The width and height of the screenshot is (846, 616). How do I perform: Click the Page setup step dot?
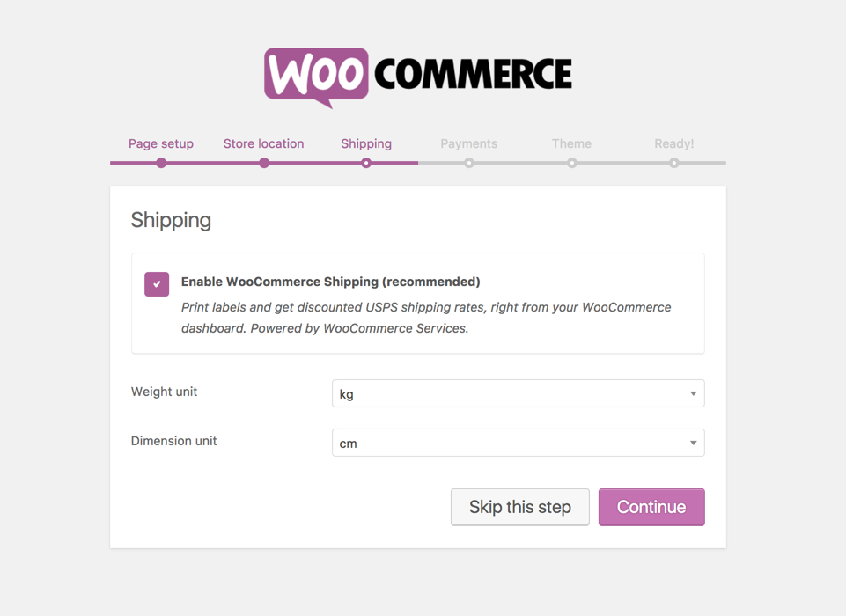coord(161,163)
